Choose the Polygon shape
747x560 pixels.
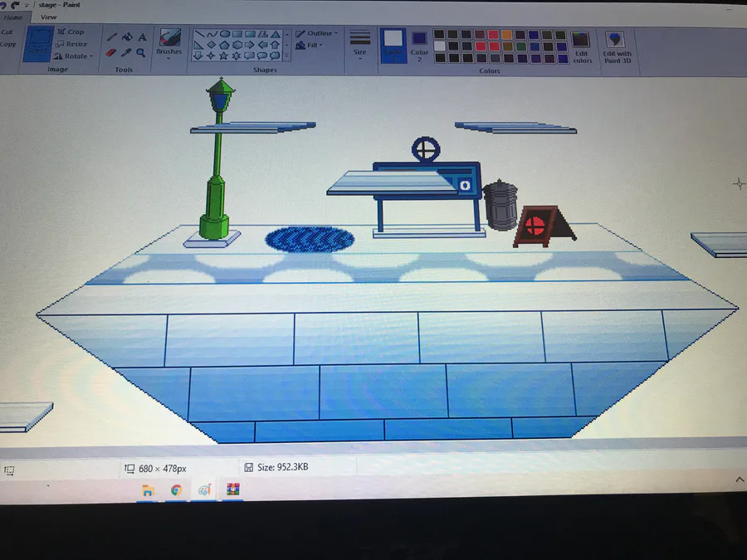coord(262,34)
